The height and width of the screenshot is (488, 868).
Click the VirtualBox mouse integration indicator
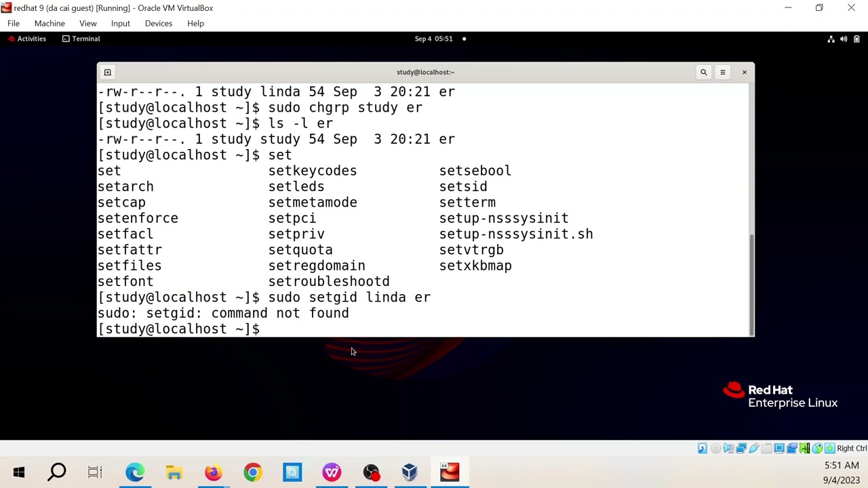click(817, 448)
